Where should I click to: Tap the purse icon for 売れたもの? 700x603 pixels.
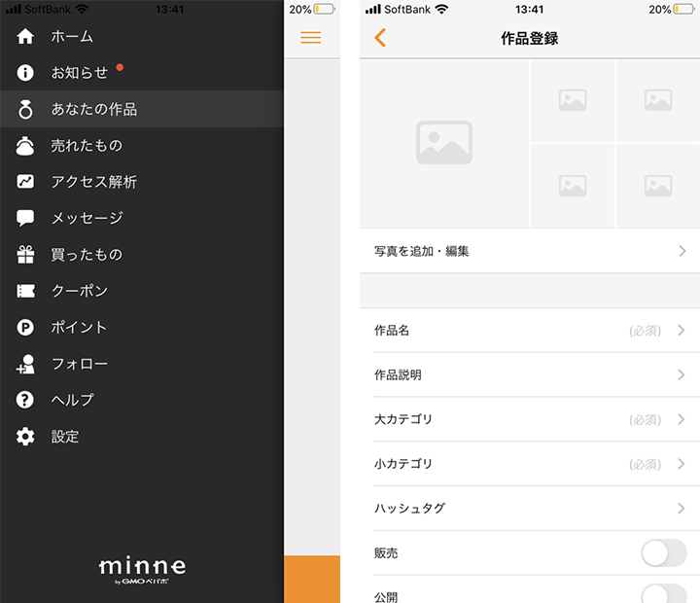(25, 146)
